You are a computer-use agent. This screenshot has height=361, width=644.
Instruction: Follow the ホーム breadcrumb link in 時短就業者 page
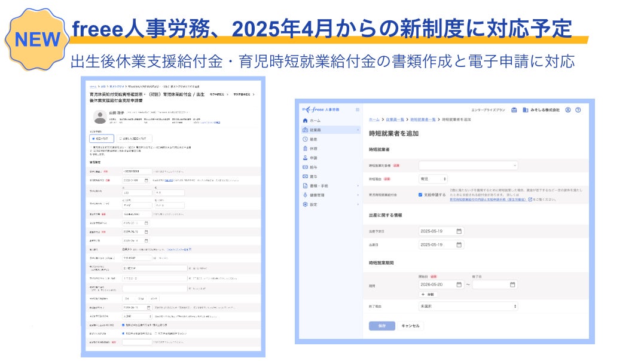point(374,120)
